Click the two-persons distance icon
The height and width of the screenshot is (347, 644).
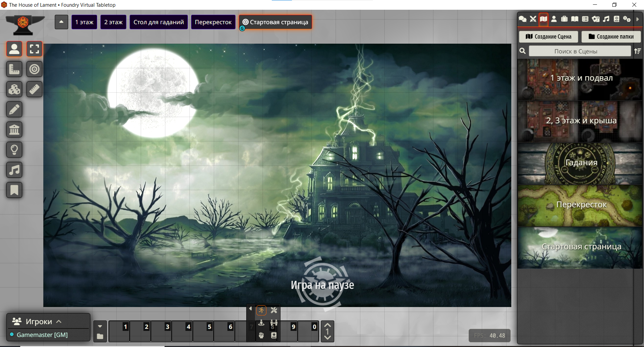(274, 323)
